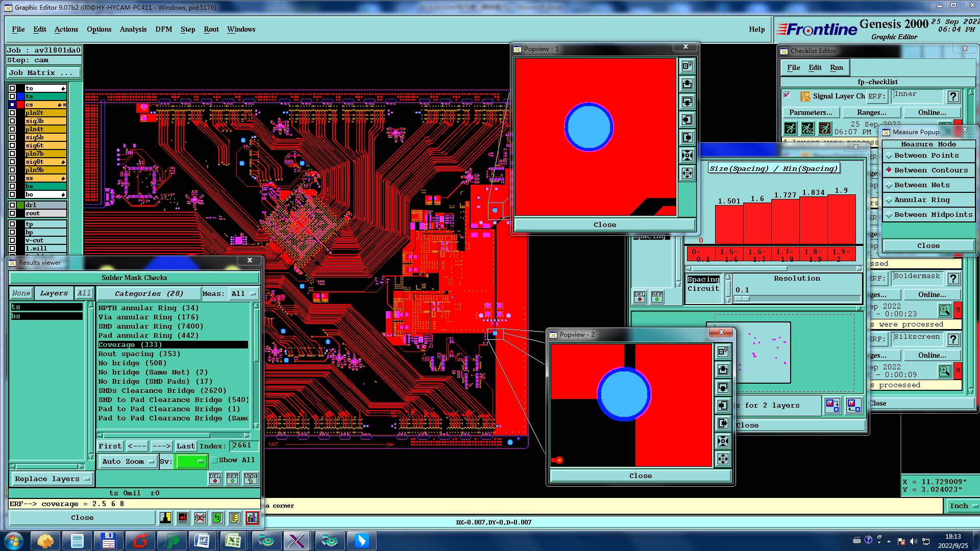Toggle visibility box for layer 'drl'
Image resolution: width=980 pixels, height=551 pixels.
coord(12,205)
